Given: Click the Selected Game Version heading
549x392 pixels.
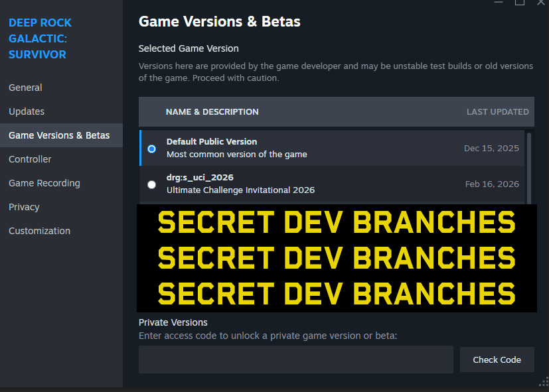Looking at the screenshot, I should click(x=189, y=48).
